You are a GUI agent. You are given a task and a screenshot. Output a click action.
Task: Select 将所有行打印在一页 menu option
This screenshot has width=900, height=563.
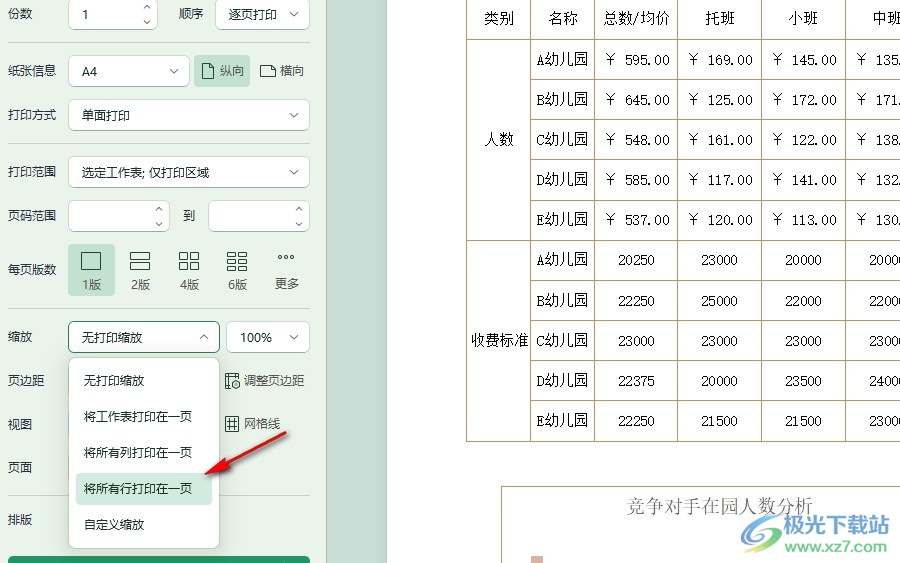[143, 488]
